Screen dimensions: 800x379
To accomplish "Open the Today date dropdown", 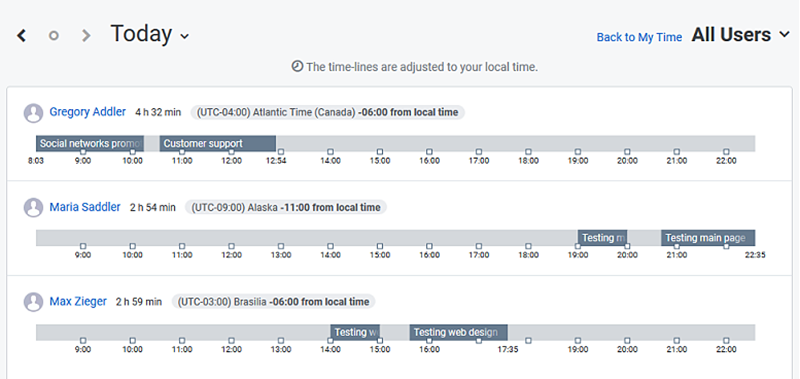I will coord(149,34).
